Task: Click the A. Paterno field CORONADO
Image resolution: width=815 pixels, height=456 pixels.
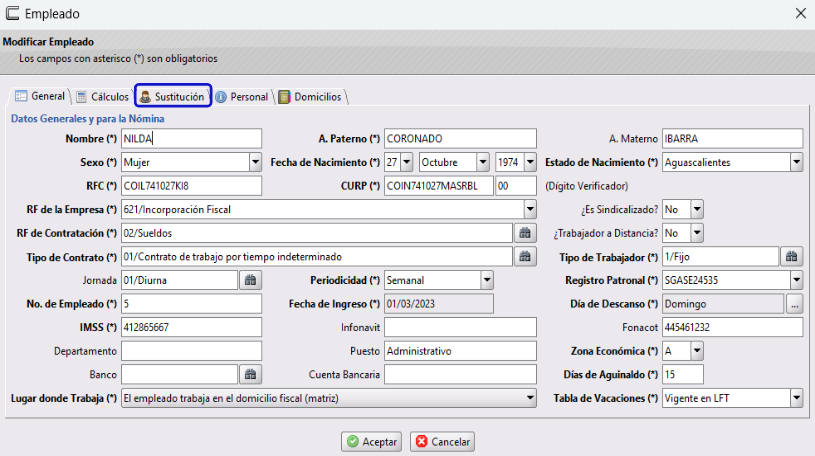Action: click(x=461, y=139)
